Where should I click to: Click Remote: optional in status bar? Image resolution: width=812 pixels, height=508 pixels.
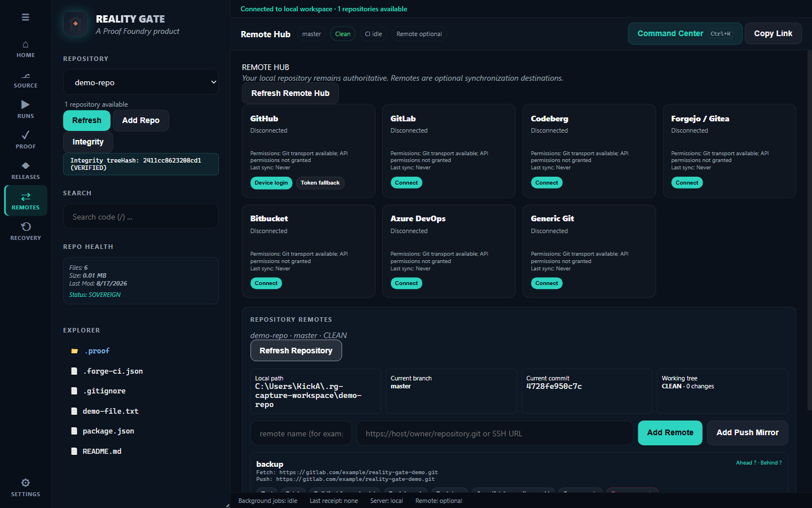[x=439, y=501]
